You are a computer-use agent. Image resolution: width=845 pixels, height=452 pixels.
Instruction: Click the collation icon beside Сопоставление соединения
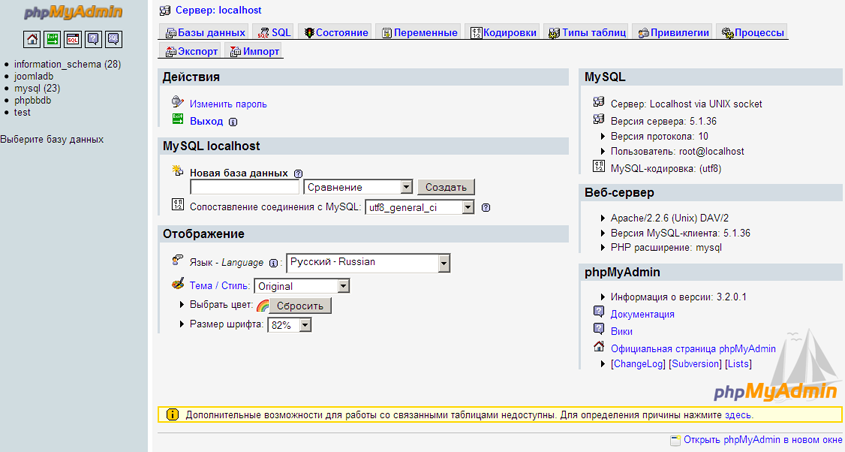click(177, 204)
